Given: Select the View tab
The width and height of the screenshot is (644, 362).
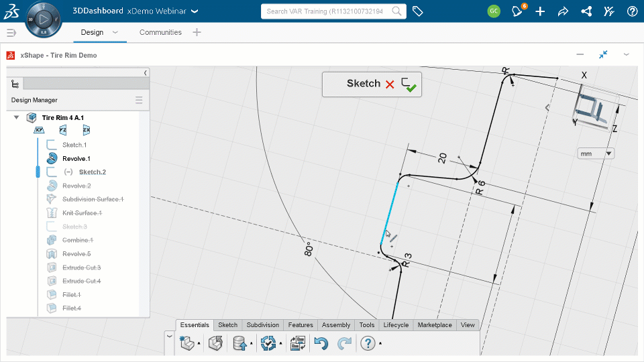Looking at the screenshot, I should pos(468,325).
